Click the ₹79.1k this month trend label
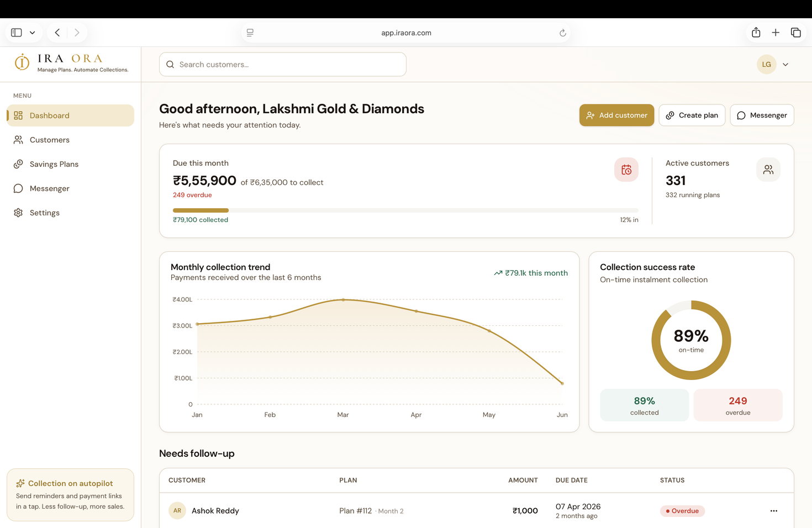 click(531, 273)
